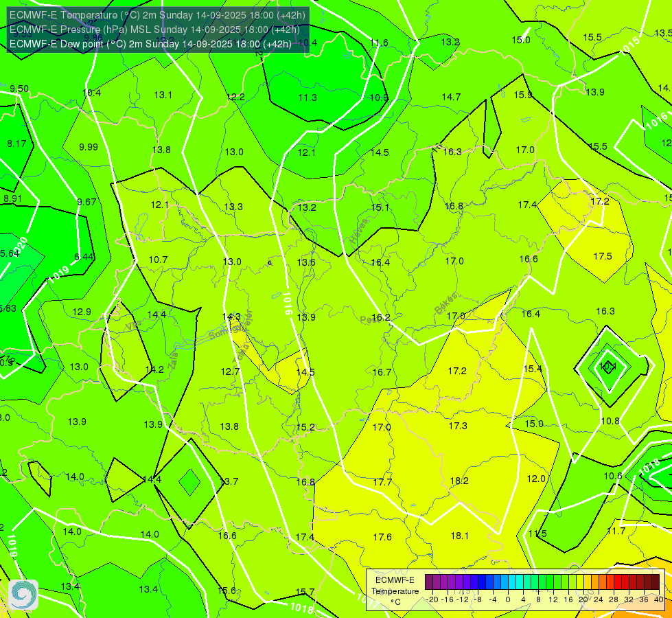Click the 11.7 temperature value
Image resolution: width=672 pixels, height=618 pixels.
click(x=616, y=531)
